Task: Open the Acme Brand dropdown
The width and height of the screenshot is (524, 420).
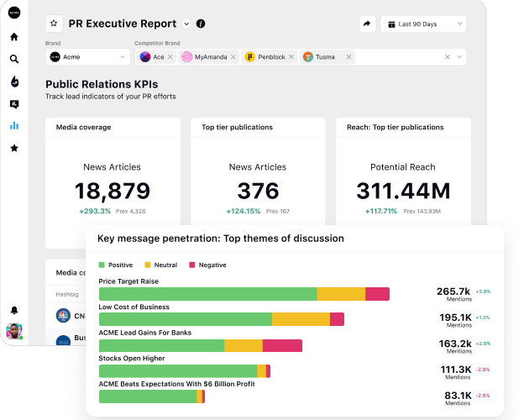Action: point(87,57)
